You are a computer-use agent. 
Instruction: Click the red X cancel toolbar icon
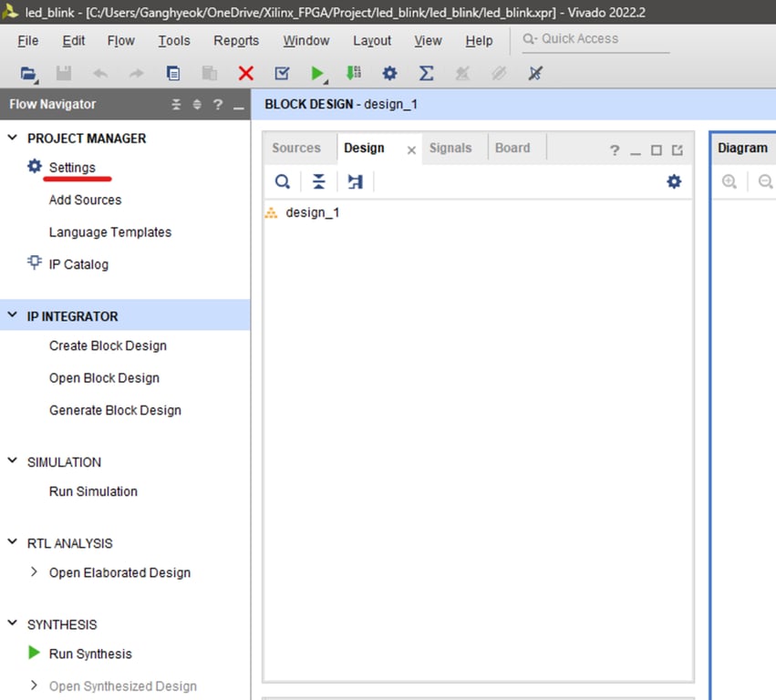click(245, 73)
